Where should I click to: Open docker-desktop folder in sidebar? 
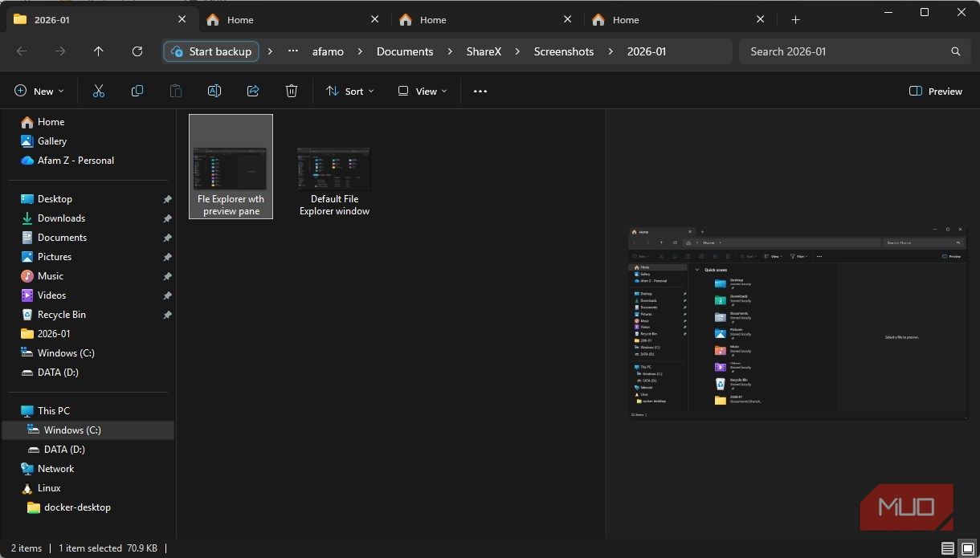(78, 507)
